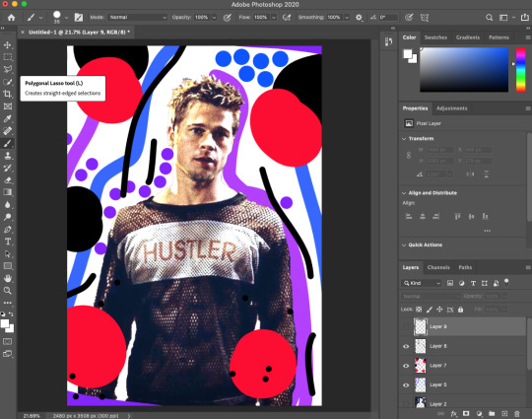
Task: Open the Flow dropdown arrow
Action: (x=274, y=18)
